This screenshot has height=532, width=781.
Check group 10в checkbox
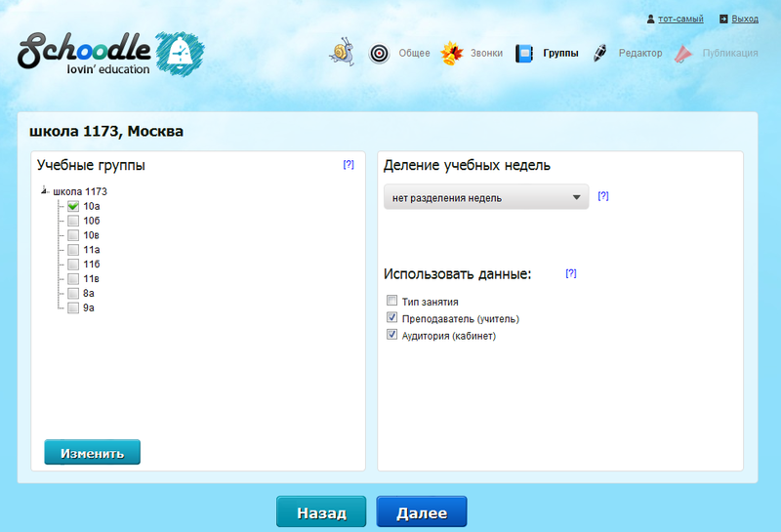(x=73, y=234)
